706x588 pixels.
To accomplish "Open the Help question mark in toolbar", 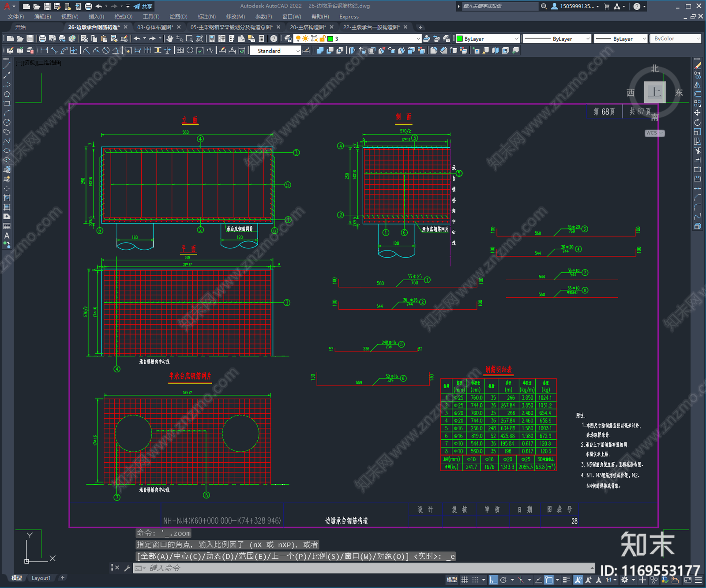I will (x=274, y=39).
